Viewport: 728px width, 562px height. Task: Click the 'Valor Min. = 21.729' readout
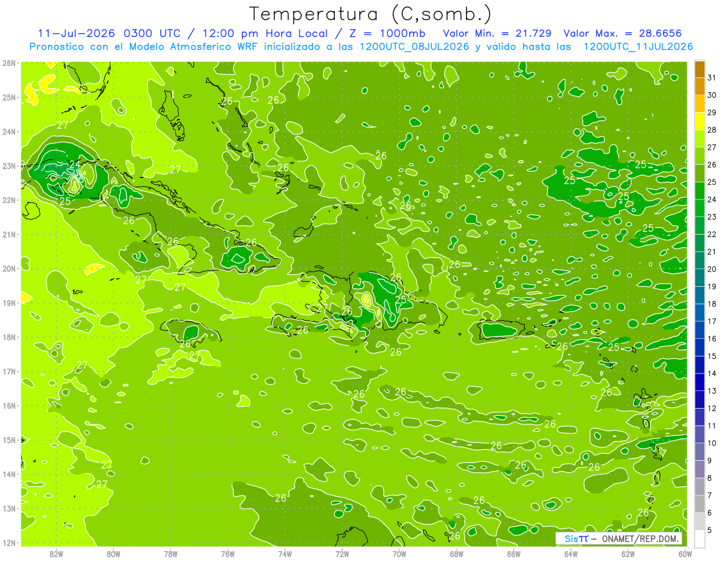(x=497, y=33)
